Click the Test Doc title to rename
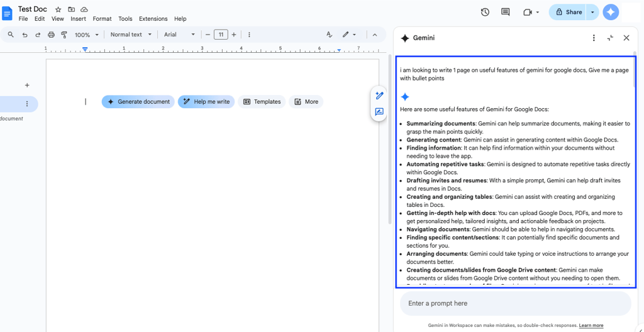The width and height of the screenshot is (644, 332). pyautogui.click(x=33, y=9)
